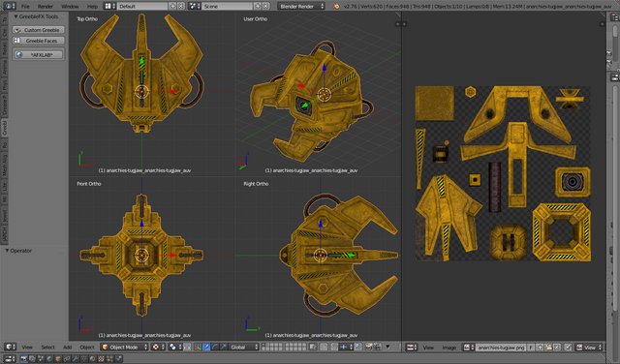This screenshot has height=364, width=620.
Task: Render OpenGL image of viewport
Action: [x=369, y=347]
